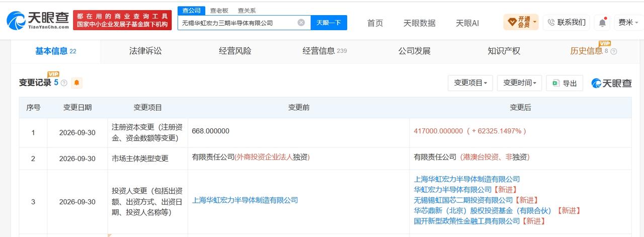
Task: Select the 经营信息 tab
Action: (325, 51)
